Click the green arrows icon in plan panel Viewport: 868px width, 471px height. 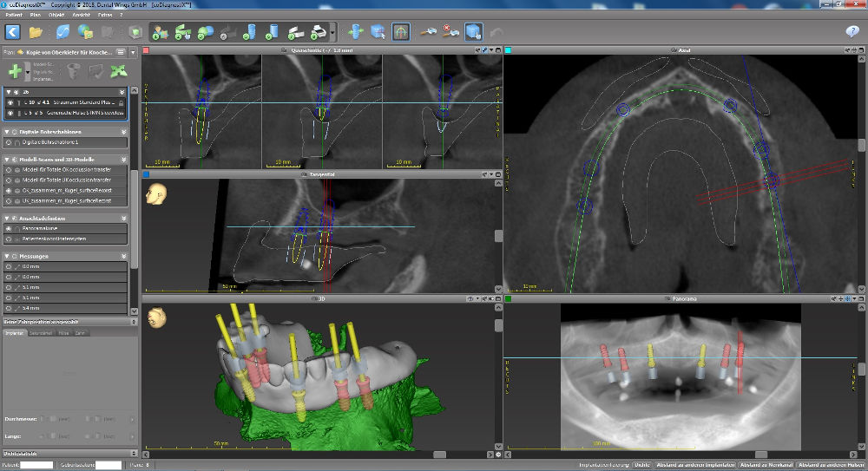pyautogui.click(x=119, y=72)
